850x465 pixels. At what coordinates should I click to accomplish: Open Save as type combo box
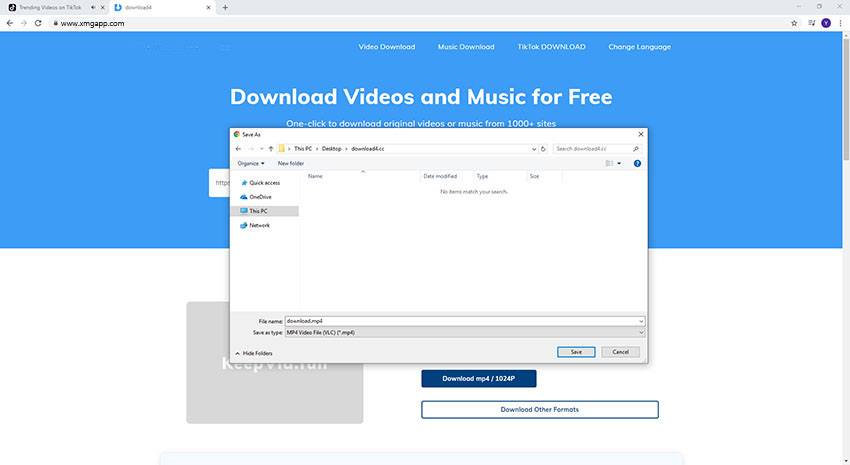coord(465,332)
